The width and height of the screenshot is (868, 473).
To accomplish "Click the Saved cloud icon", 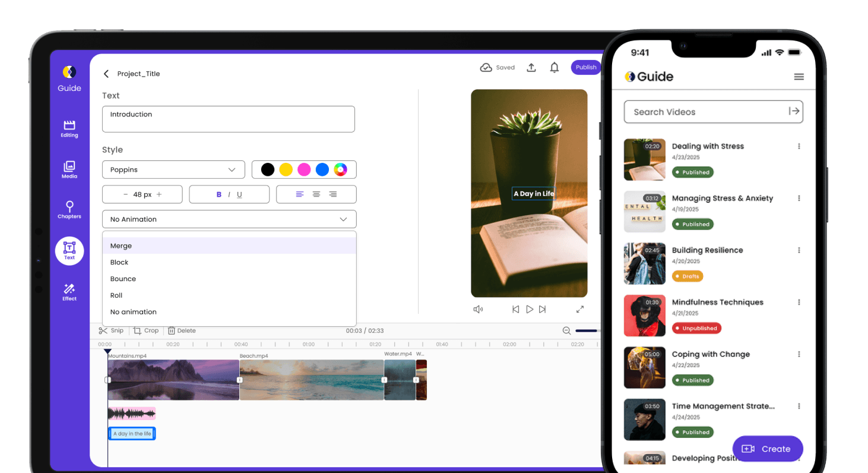I will click(486, 68).
